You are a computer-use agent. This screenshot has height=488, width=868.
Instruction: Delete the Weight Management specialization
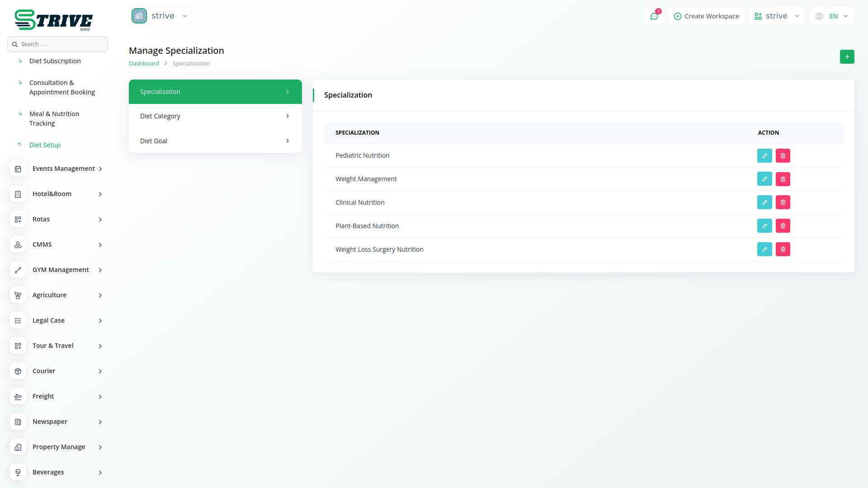[x=783, y=179]
